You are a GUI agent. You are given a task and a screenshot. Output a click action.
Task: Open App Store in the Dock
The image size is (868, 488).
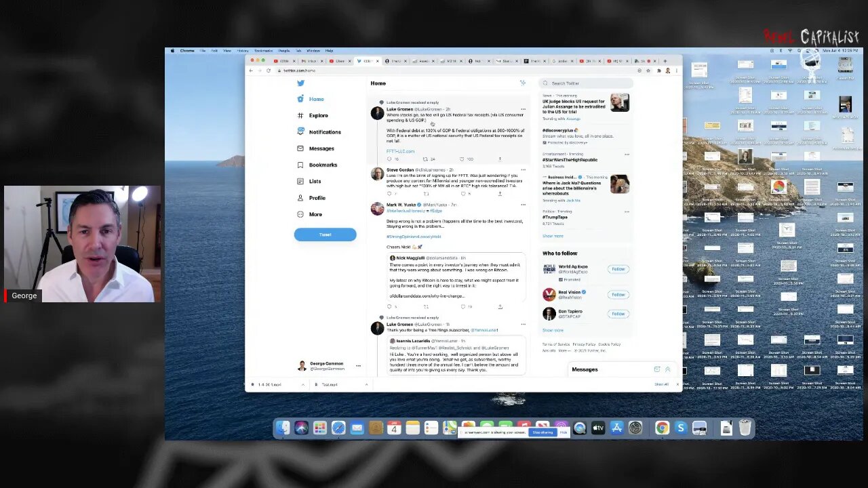pos(616,428)
